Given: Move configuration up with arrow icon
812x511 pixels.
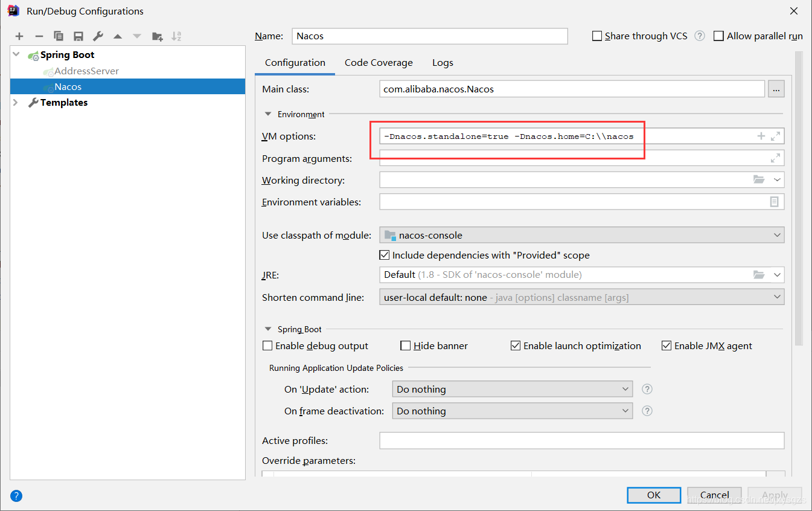Looking at the screenshot, I should point(118,36).
